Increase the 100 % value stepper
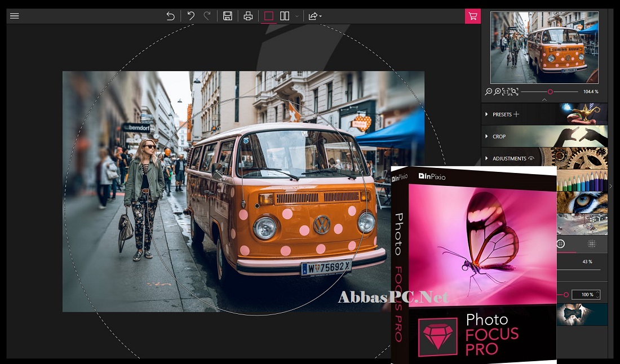The image size is (620, 364). point(597,292)
